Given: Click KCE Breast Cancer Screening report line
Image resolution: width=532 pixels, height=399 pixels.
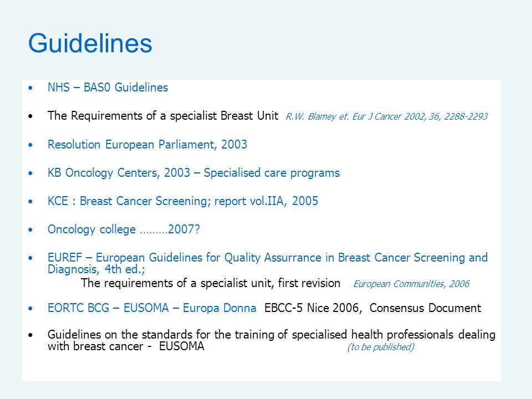Looking at the screenshot, I should pos(183,201).
